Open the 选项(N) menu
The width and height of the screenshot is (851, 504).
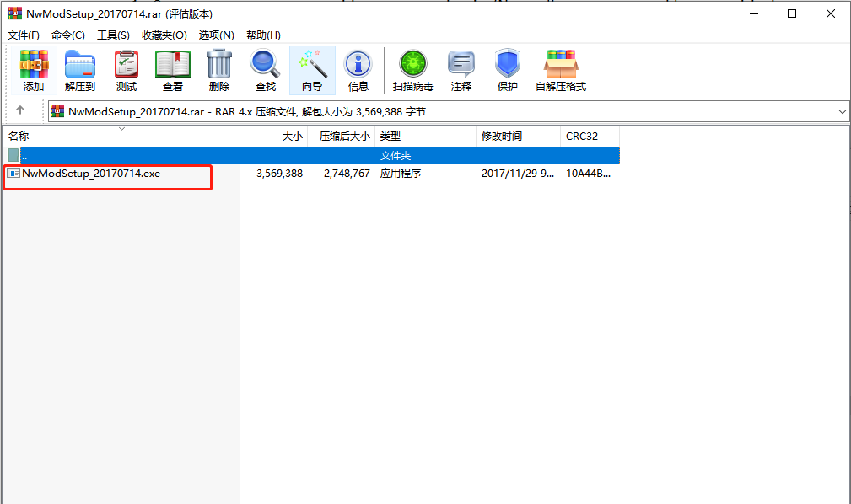click(x=216, y=35)
